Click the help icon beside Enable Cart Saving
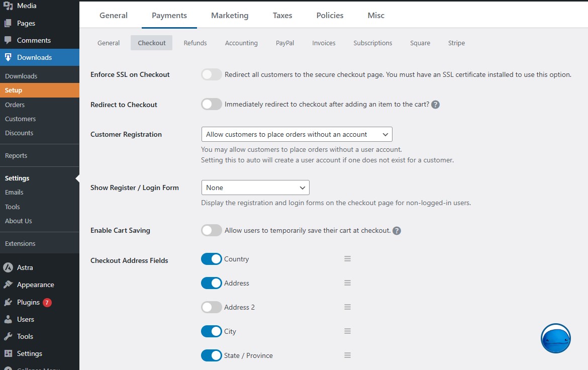The width and height of the screenshot is (588, 370). [x=397, y=231]
